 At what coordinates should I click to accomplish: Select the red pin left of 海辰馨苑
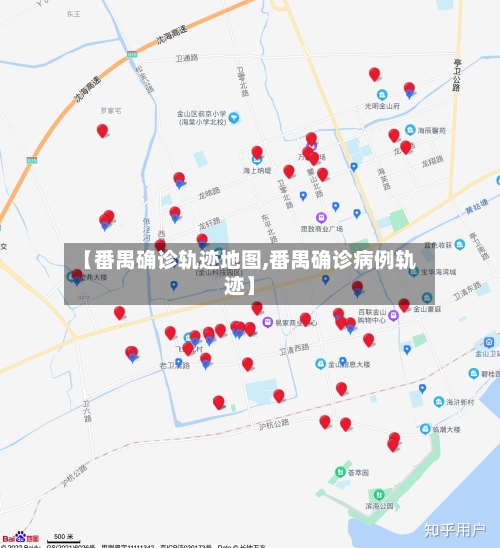tap(394, 135)
